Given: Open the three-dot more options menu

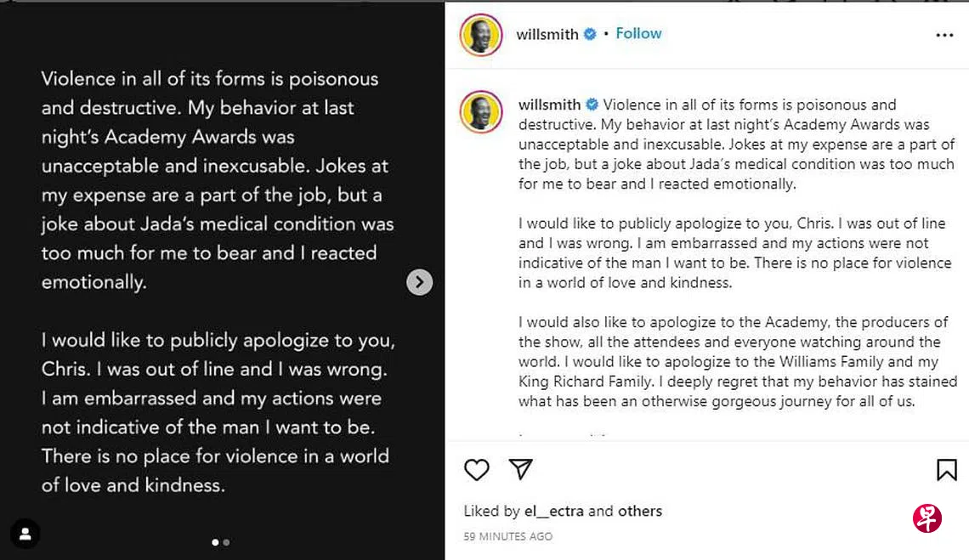Looking at the screenshot, I should (944, 35).
